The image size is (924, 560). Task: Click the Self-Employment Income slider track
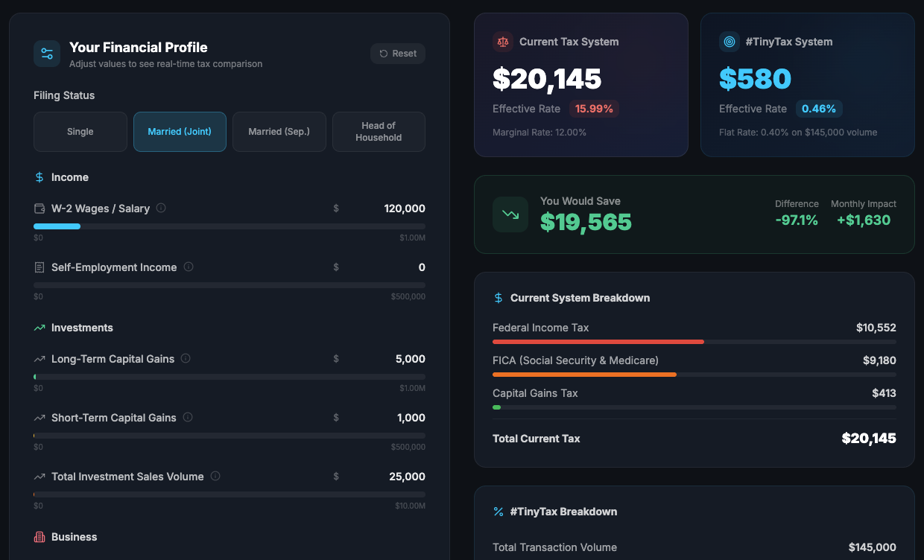point(230,285)
